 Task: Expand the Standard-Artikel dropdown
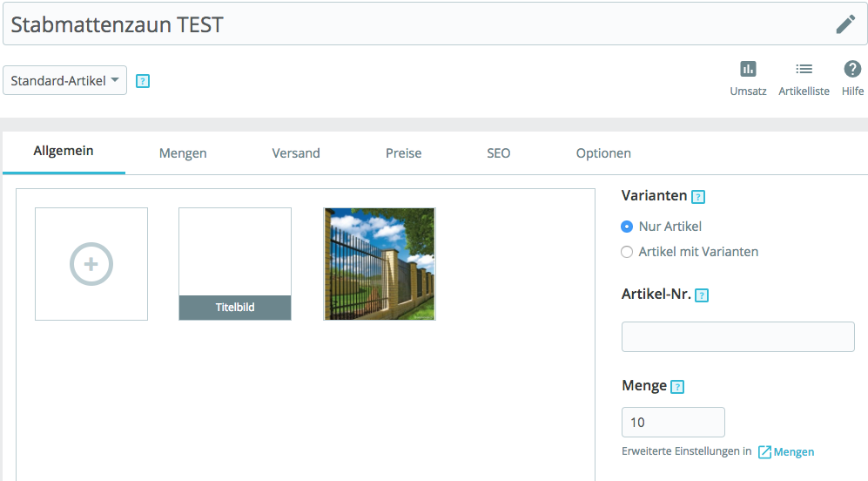(65, 81)
